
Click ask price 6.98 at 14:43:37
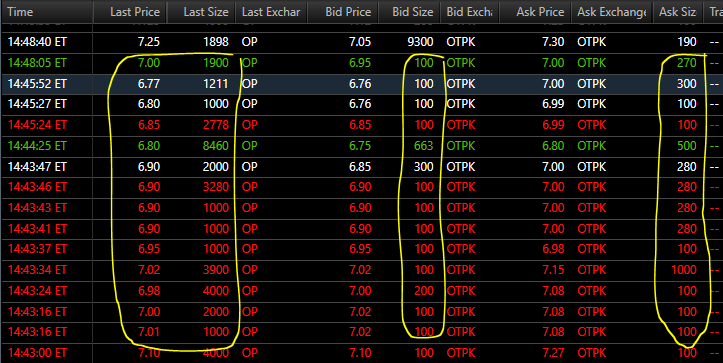pos(553,249)
